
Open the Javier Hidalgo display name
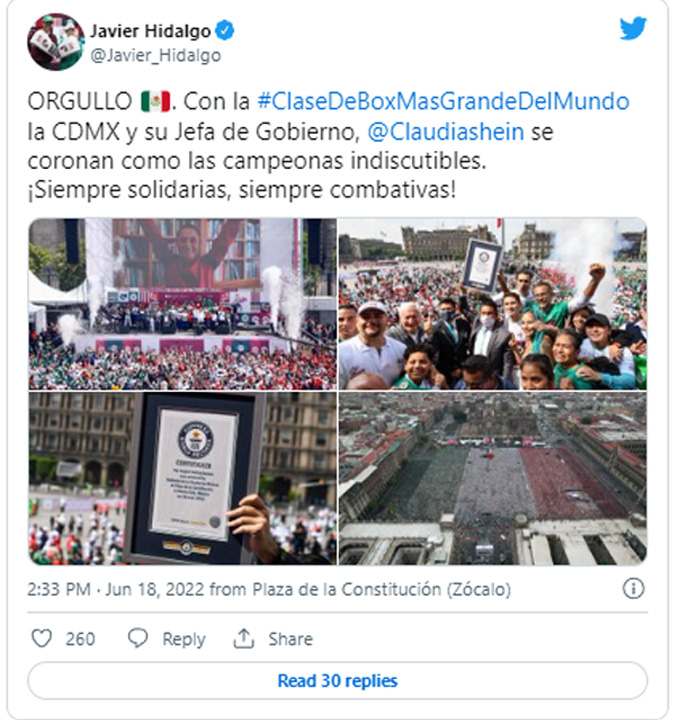[x=151, y=31]
